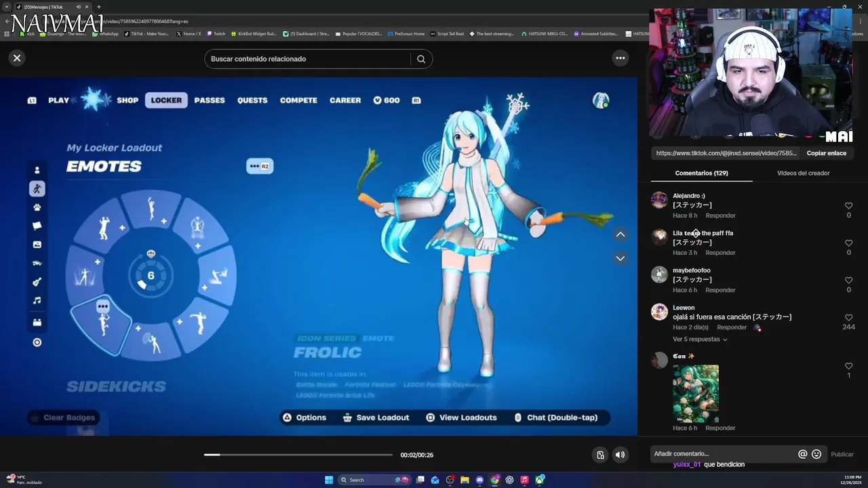The height and width of the screenshot is (488, 868).
Task: Open the CAREER tab
Action: tap(345, 100)
